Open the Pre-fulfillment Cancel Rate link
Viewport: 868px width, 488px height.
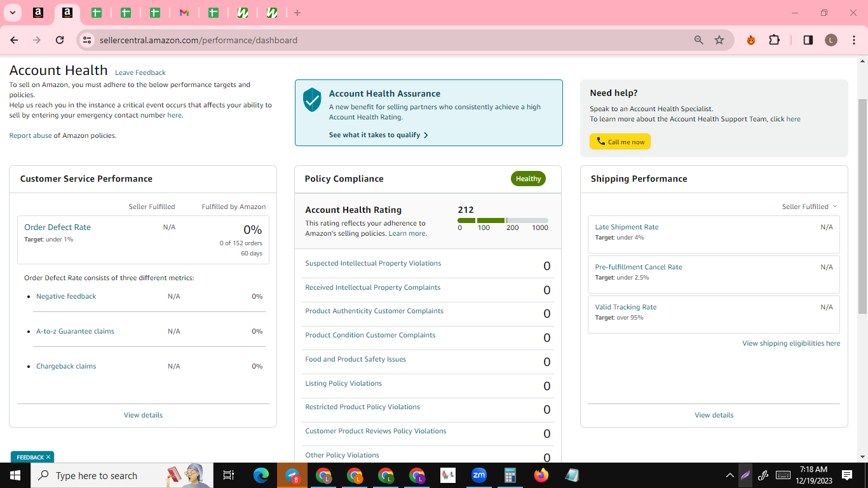[639, 267]
